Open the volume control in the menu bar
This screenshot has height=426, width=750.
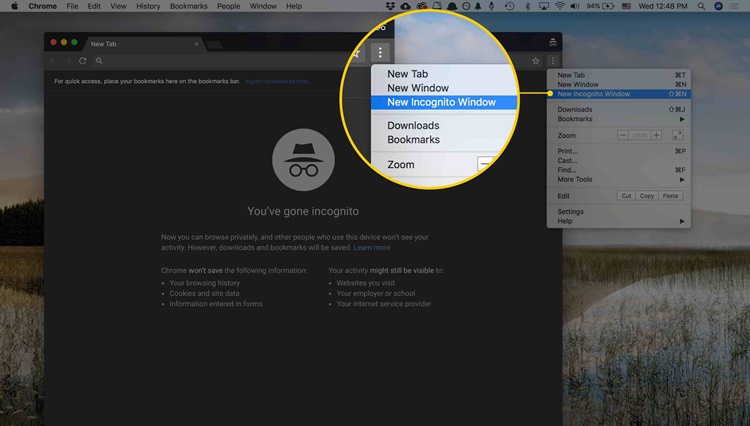click(x=575, y=6)
